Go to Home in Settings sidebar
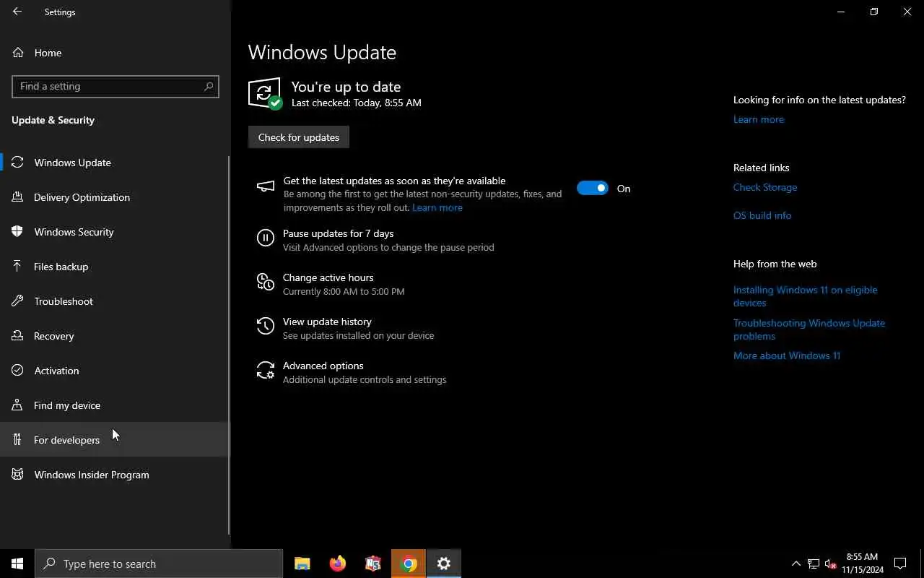Screen dimensions: 924x578 115,53
